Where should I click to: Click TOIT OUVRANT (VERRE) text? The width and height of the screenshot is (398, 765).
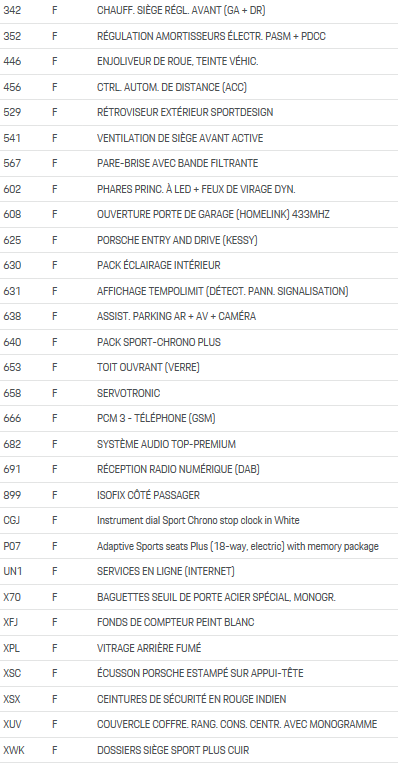[148, 367]
